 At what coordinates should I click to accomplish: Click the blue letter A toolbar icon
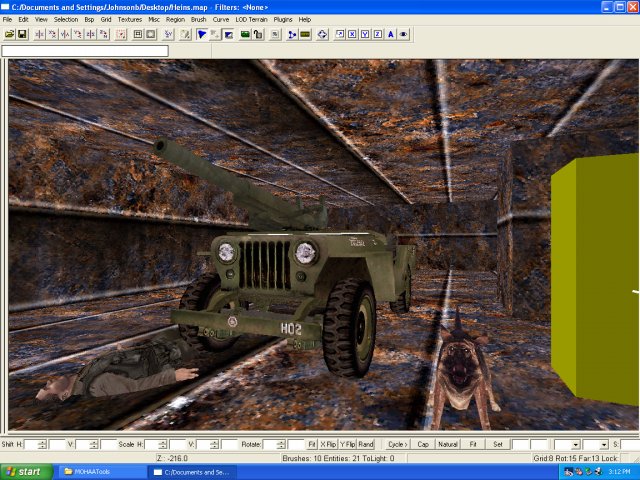391,34
